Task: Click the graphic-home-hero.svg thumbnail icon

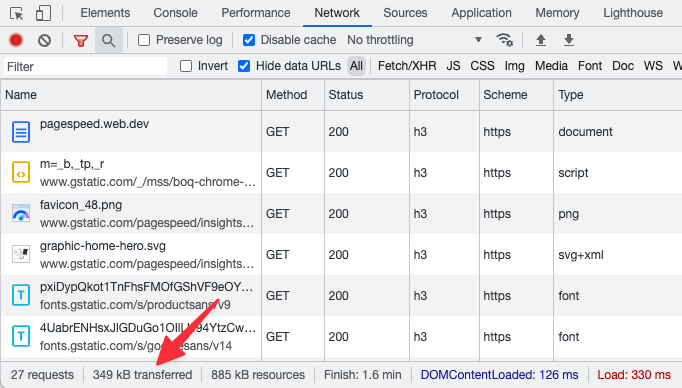Action: coord(21,254)
